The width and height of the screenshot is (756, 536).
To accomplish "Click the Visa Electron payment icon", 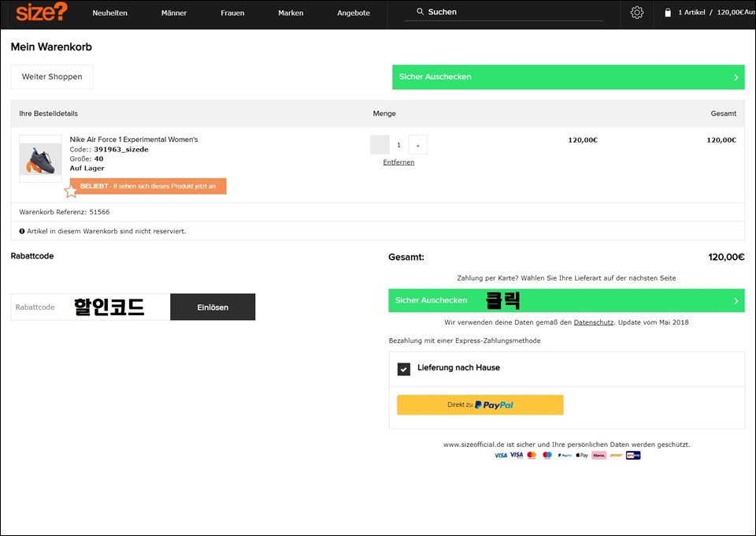I will click(517, 455).
